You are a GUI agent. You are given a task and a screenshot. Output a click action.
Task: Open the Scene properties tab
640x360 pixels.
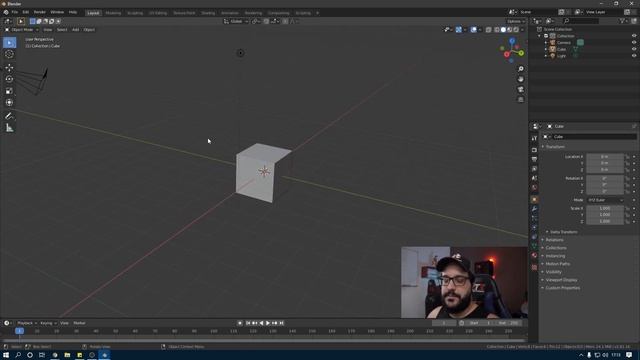pyautogui.click(x=534, y=178)
